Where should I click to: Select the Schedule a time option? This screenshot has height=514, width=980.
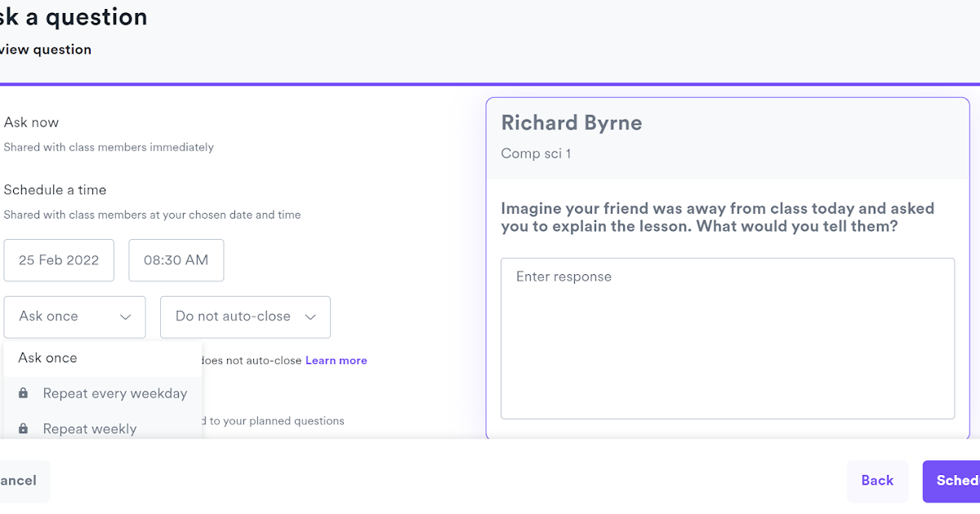(55, 190)
